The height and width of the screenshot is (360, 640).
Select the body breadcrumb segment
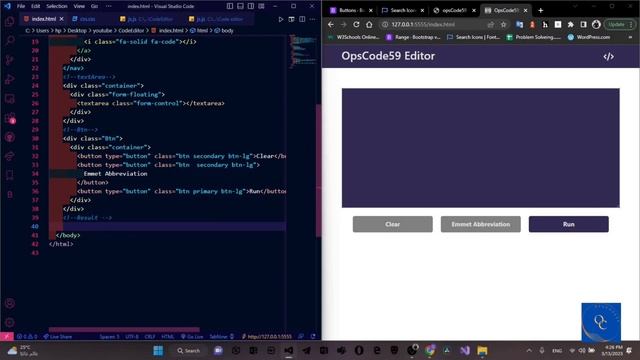pos(224,30)
